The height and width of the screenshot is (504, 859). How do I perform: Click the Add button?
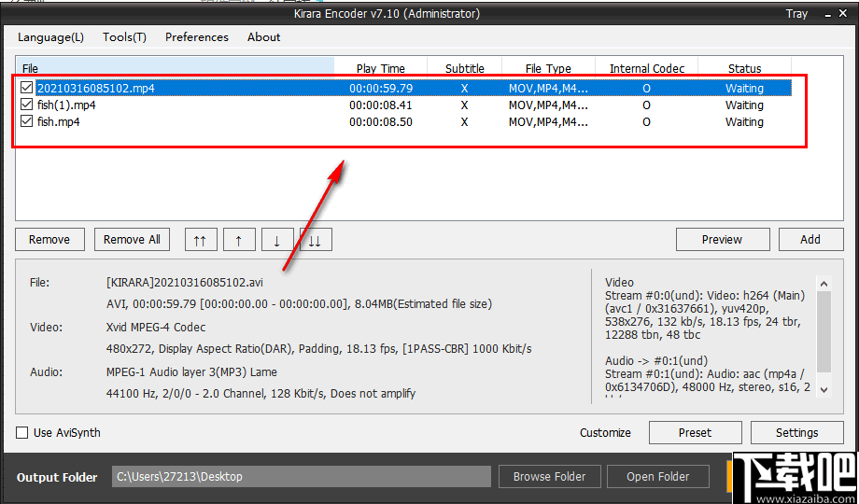click(x=810, y=239)
